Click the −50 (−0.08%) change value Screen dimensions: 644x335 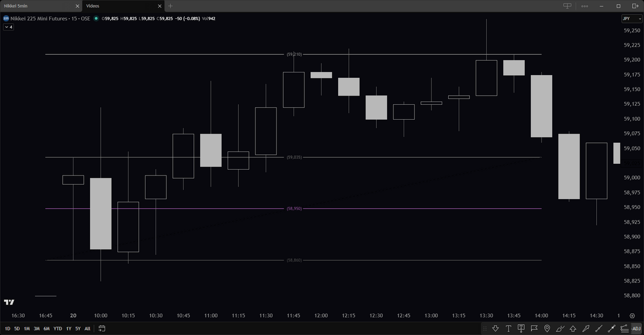coord(187,18)
